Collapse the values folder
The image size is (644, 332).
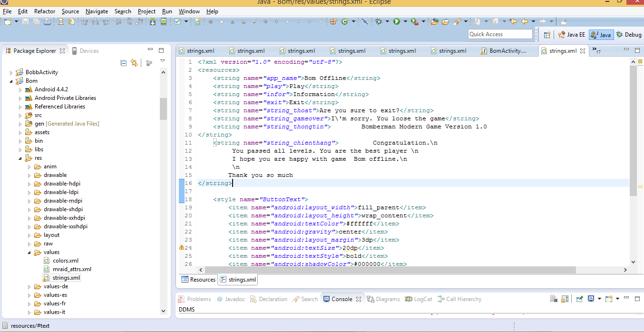(29, 252)
